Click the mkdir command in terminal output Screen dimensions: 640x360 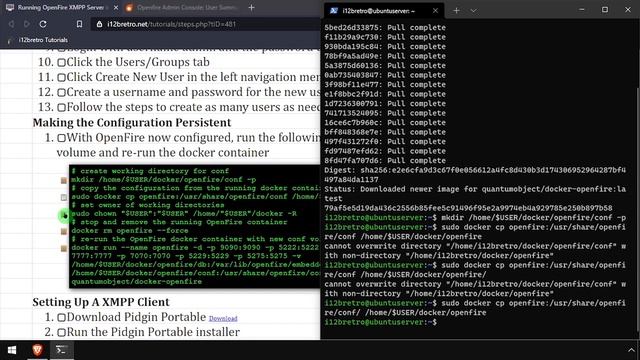click(533, 218)
